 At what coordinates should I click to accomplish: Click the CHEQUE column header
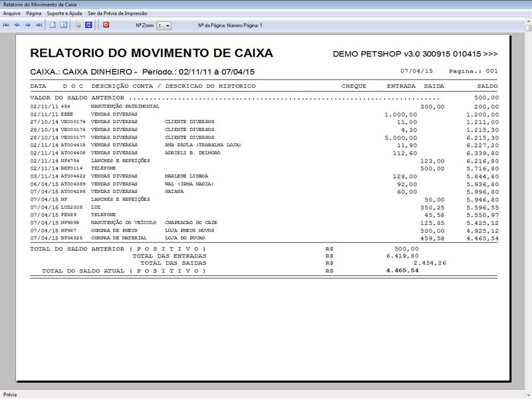pyautogui.click(x=354, y=86)
